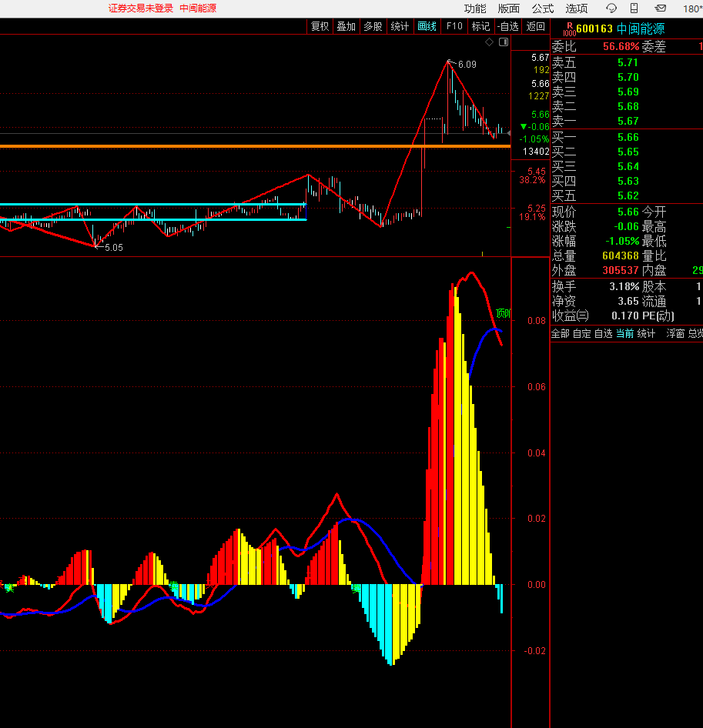The height and width of the screenshot is (728, 703).
Task: Open the message envelope icon
Action: (660, 8)
